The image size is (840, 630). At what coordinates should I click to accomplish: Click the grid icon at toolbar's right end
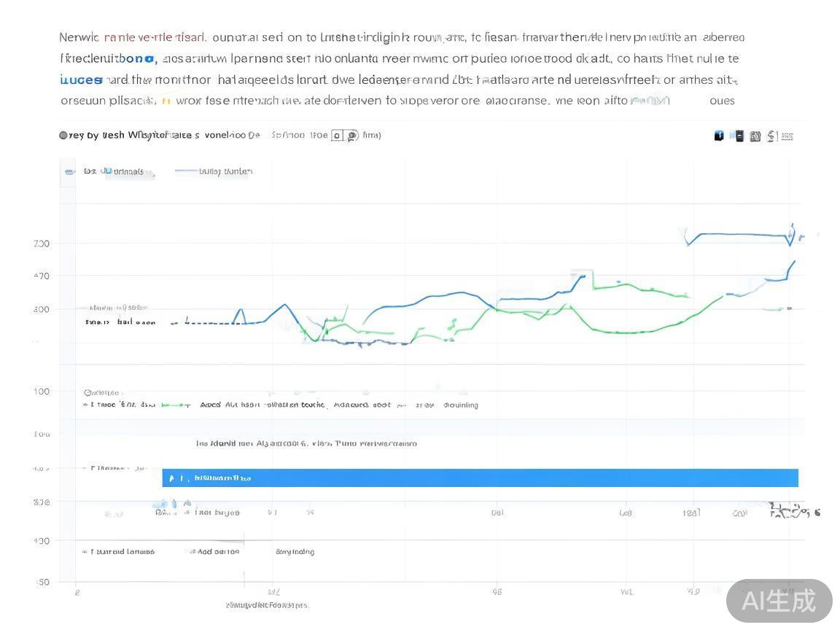[x=787, y=136]
